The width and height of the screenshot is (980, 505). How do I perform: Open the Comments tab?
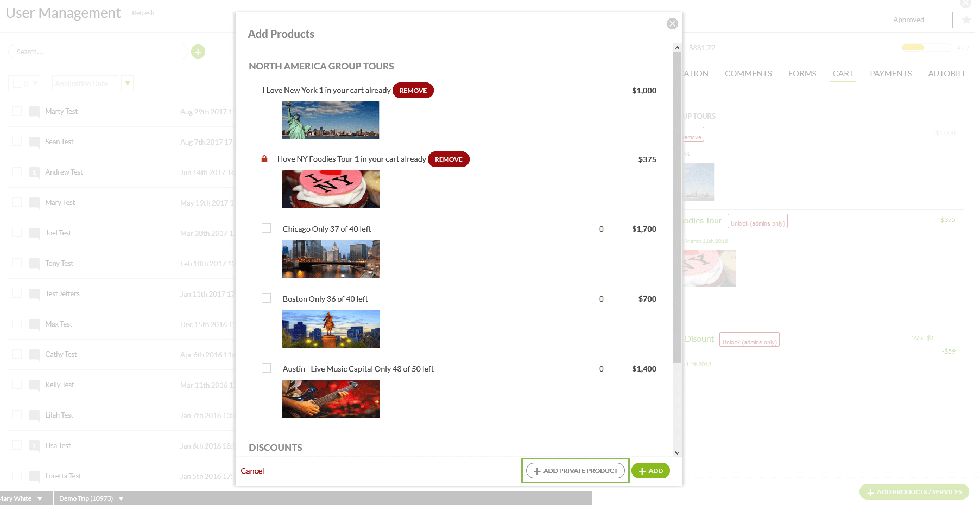tap(748, 74)
